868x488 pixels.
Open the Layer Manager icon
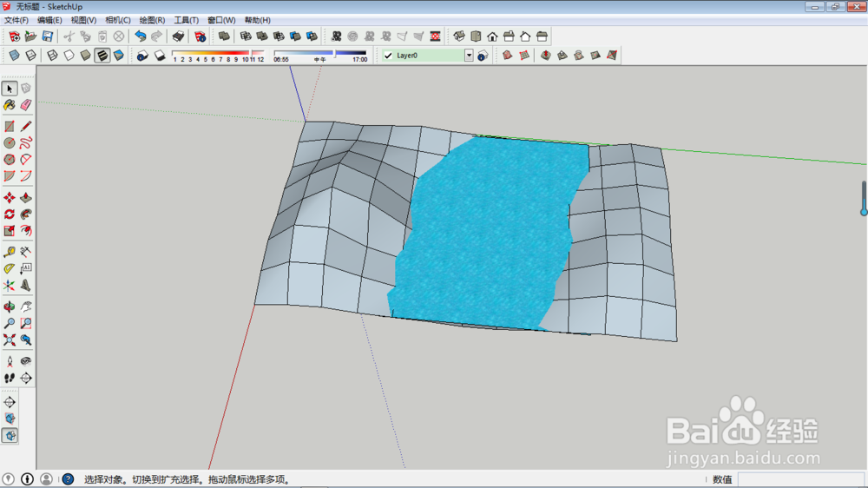483,56
